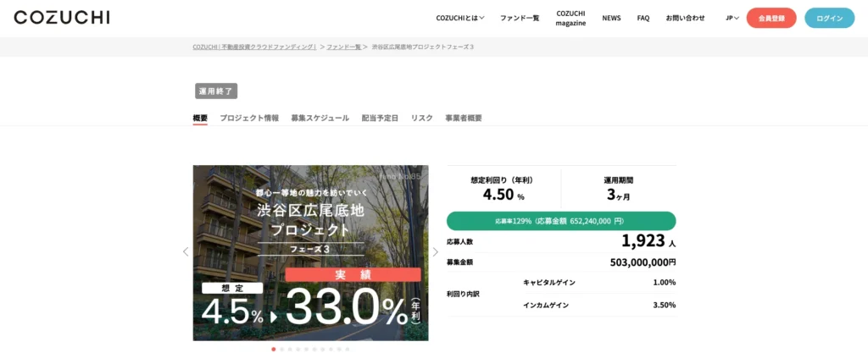Select the second carousel dot

(281, 349)
